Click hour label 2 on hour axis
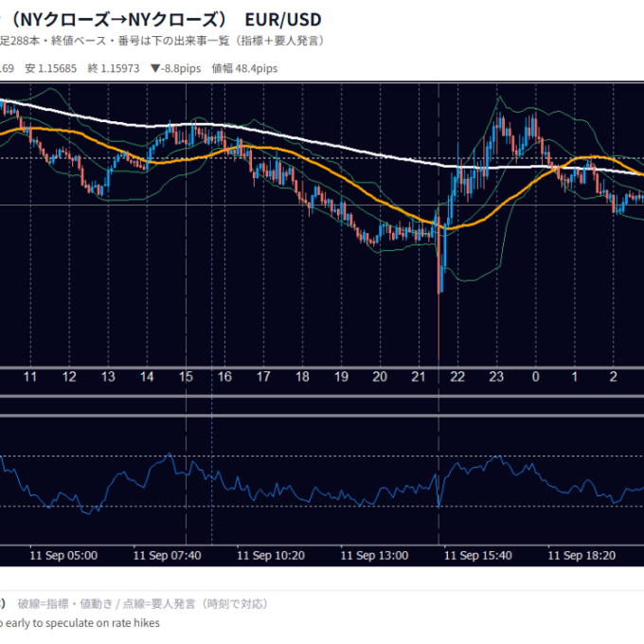 coord(613,377)
